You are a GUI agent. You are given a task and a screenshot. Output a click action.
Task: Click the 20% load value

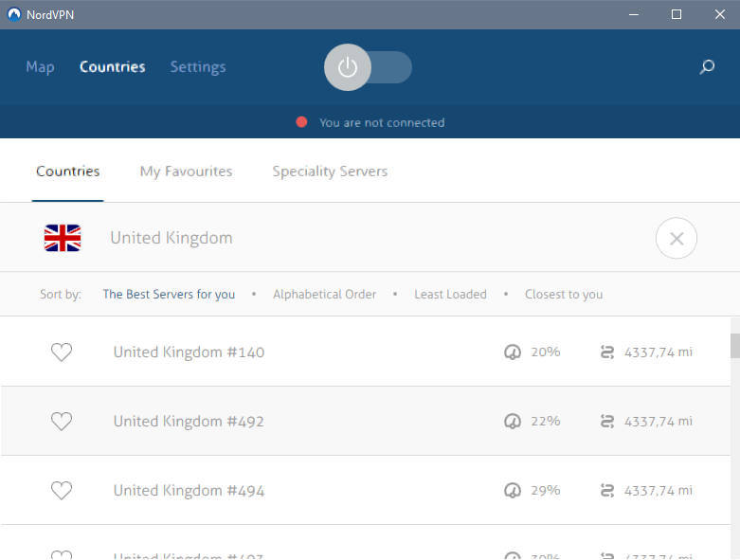click(x=546, y=352)
